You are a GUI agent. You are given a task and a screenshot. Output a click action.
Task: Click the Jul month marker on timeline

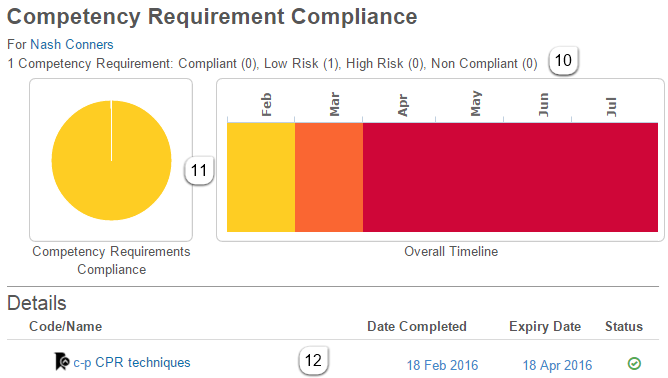(611, 107)
